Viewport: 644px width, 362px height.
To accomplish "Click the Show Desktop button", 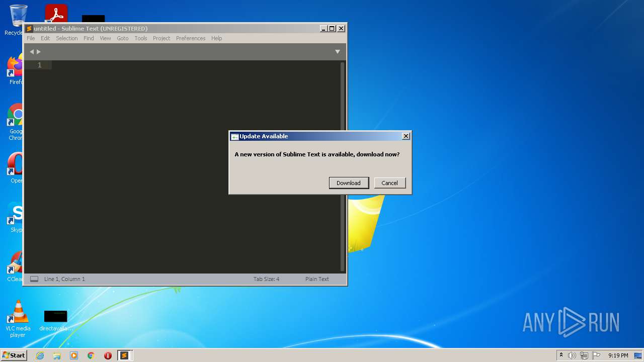I will pos(638,355).
